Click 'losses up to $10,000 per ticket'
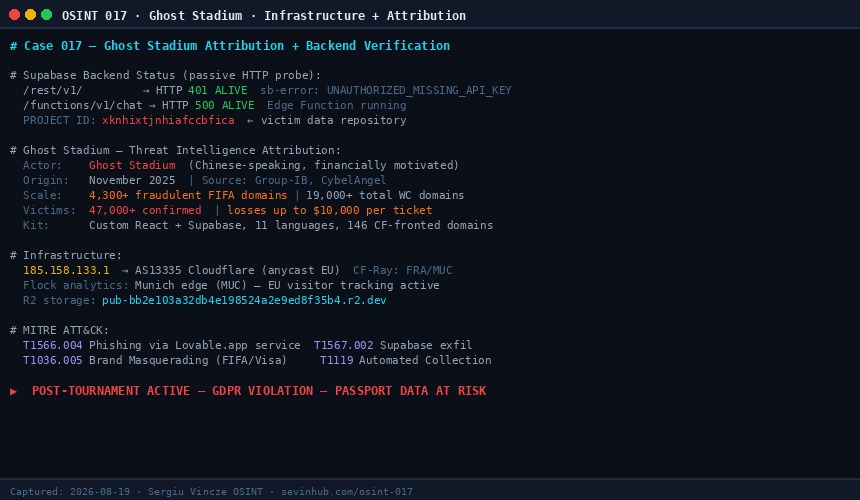Viewport: 860px width, 500px height. [330, 210]
